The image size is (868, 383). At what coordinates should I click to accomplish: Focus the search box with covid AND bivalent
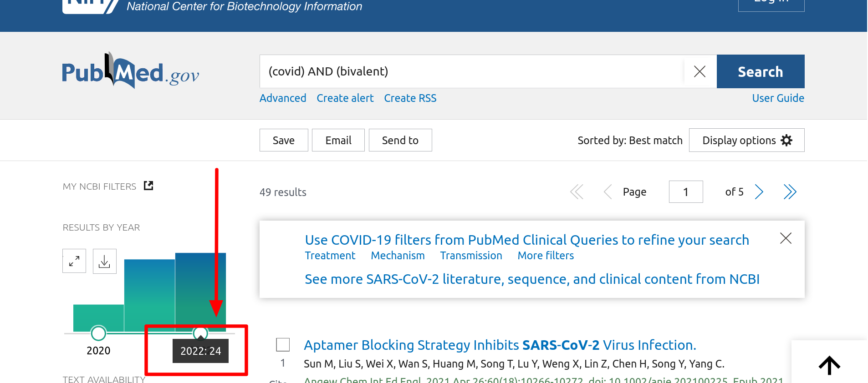pos(472,71)
